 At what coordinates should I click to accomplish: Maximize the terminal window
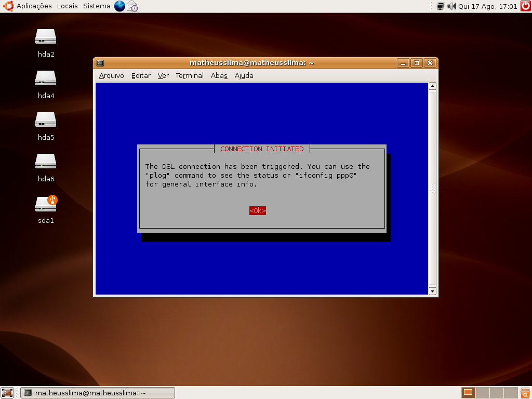(x=417, y=63)
